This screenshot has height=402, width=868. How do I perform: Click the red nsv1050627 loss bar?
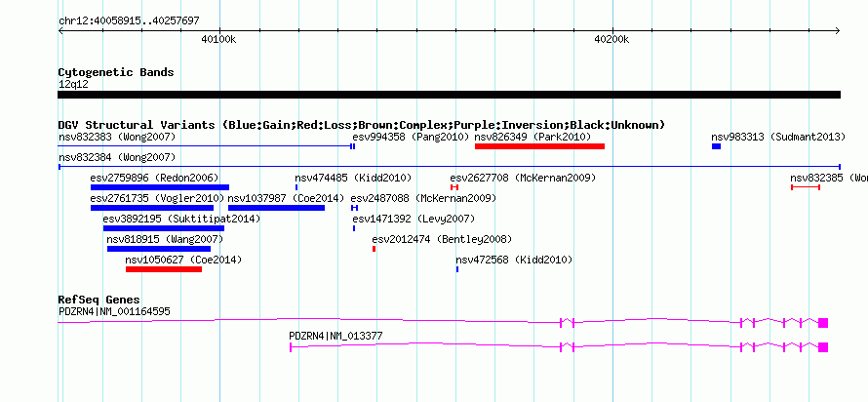click(164, 269)
